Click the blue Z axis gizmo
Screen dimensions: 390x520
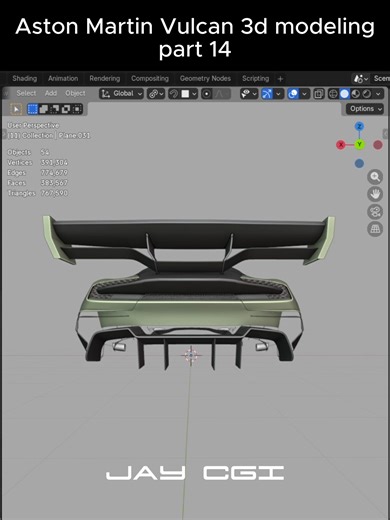click(x=359, y=126)
